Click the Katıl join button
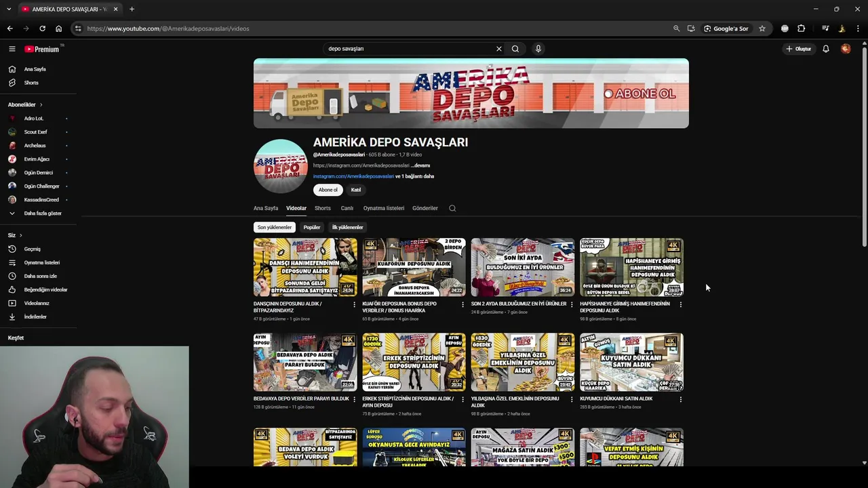The width and height of the screenshot is (868, 488). (x=356, y=190)
